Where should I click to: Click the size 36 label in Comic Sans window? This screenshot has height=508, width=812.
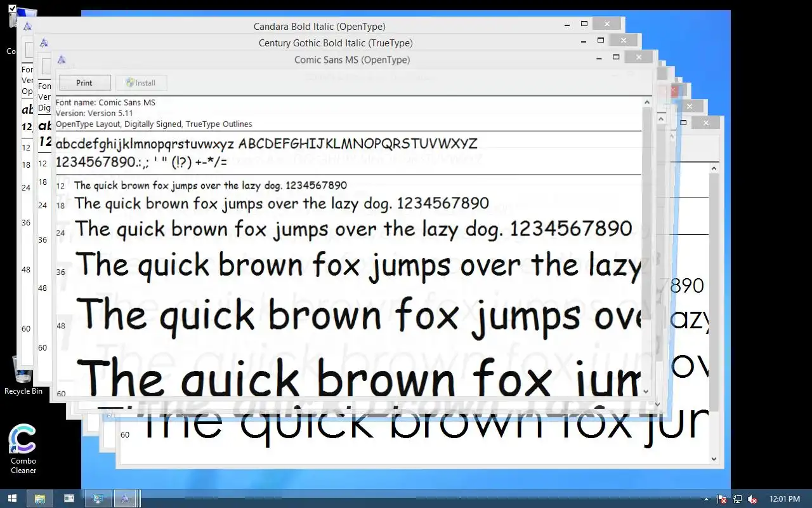click(60, 272)
